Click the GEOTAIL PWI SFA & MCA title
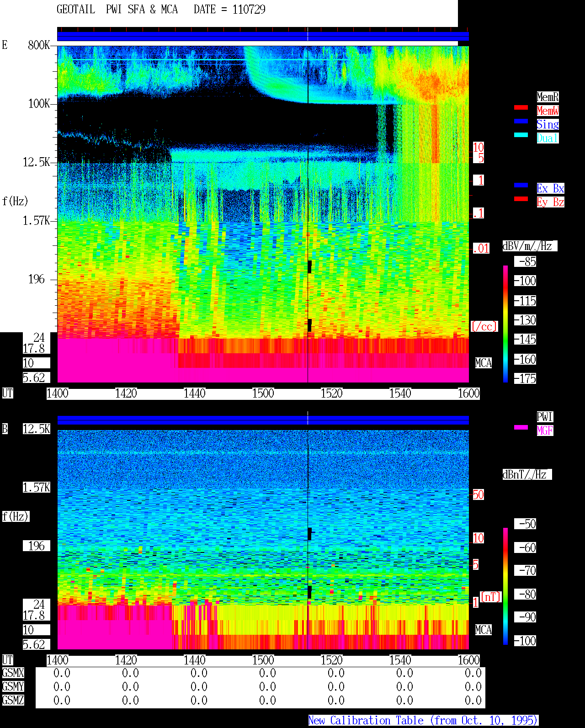Screen dimensions: 585x728 pyautogui.click(x=117, y=10)
